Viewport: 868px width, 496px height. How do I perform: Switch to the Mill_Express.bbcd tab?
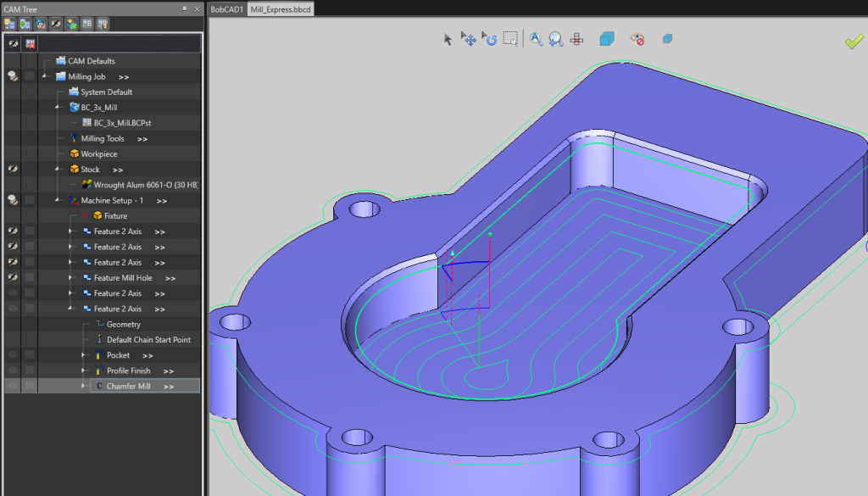pyautogui.click(x=279, y=10)
